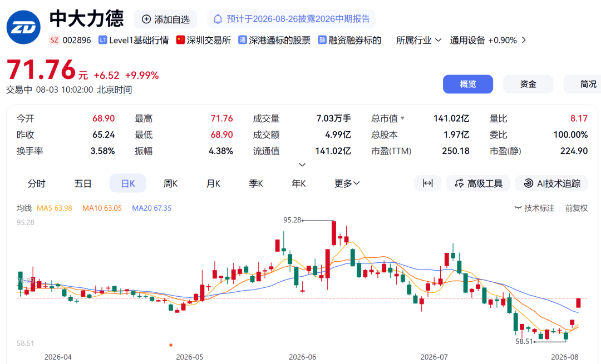Click the 融 badge for 融资融券标的
The width and height of the screenshot is (601, 364).
pyautogui.click(x=322, y=40)
